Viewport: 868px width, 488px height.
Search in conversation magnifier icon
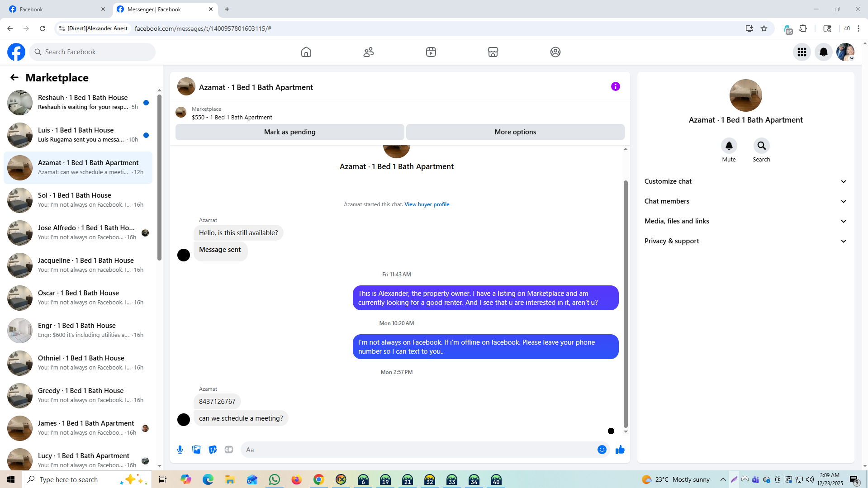(762, 146)
